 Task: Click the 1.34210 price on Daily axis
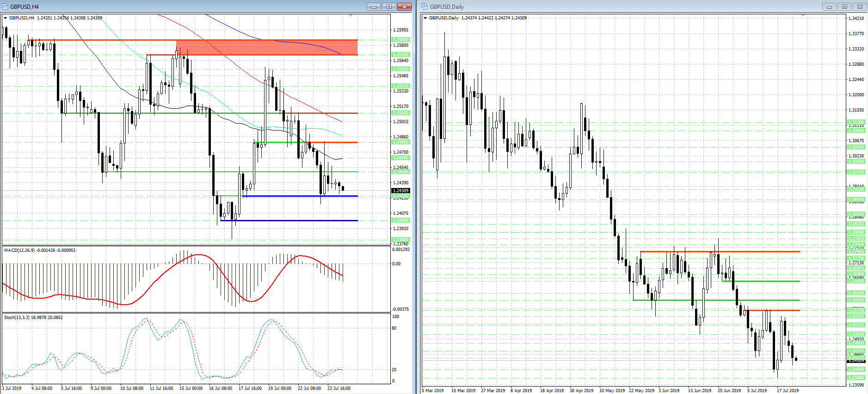point(856,19)
